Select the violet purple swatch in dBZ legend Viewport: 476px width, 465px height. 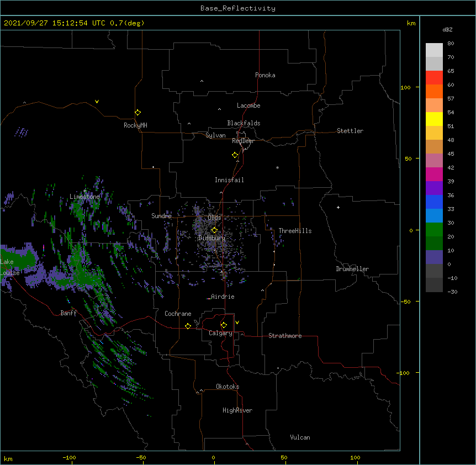[x=434, y=188]
